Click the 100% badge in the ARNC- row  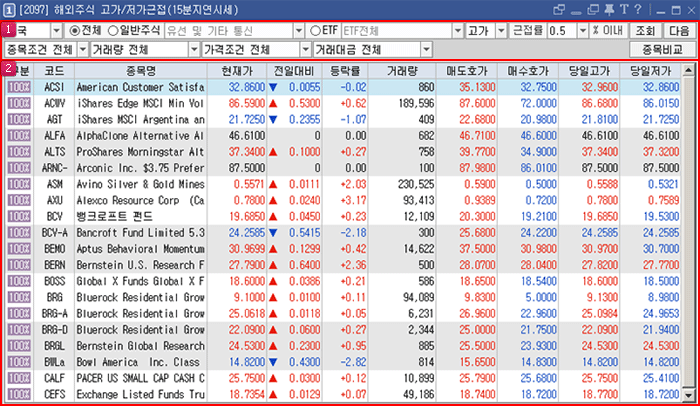tap(19, 168)
